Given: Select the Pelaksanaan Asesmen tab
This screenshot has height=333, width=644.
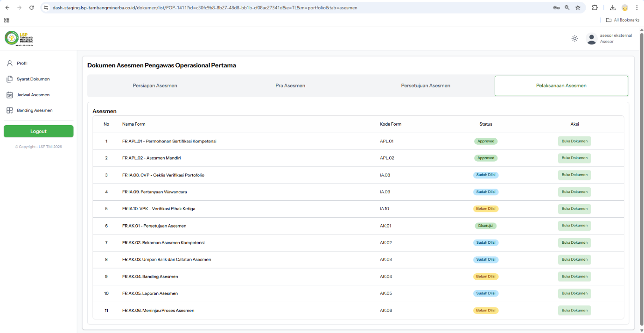Looking at the screenshot, I should pos(561,85).
